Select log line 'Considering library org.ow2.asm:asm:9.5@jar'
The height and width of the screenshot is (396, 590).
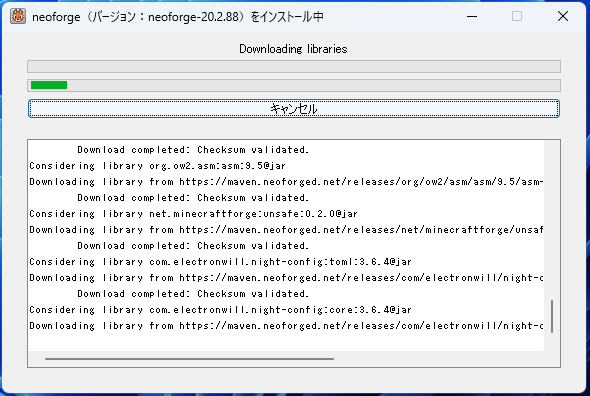tap(158, 166)
